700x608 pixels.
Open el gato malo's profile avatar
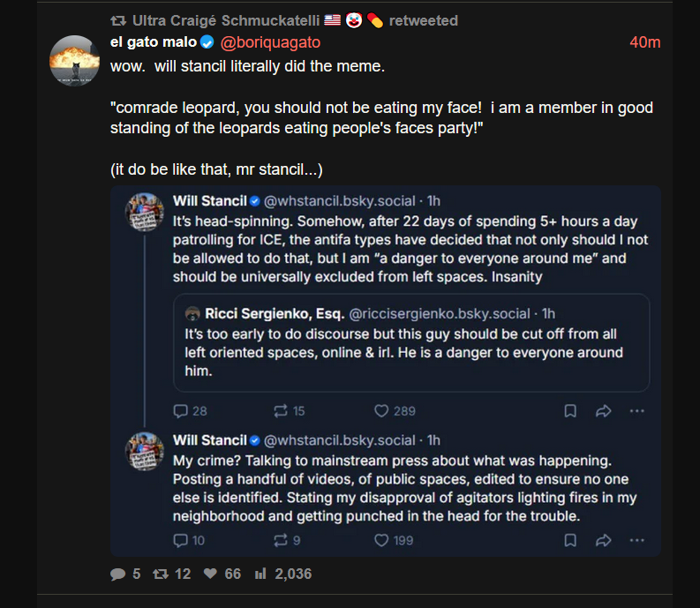tap(75, 61)
